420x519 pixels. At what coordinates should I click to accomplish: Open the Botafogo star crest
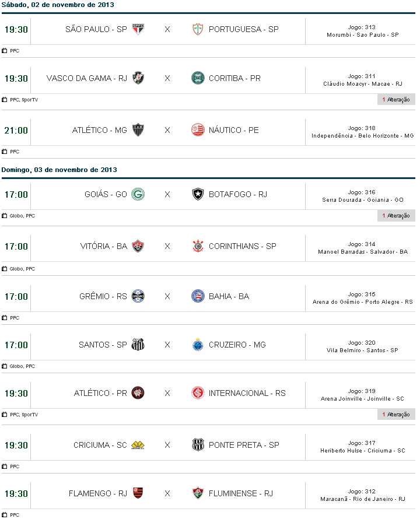pos(198,194)
